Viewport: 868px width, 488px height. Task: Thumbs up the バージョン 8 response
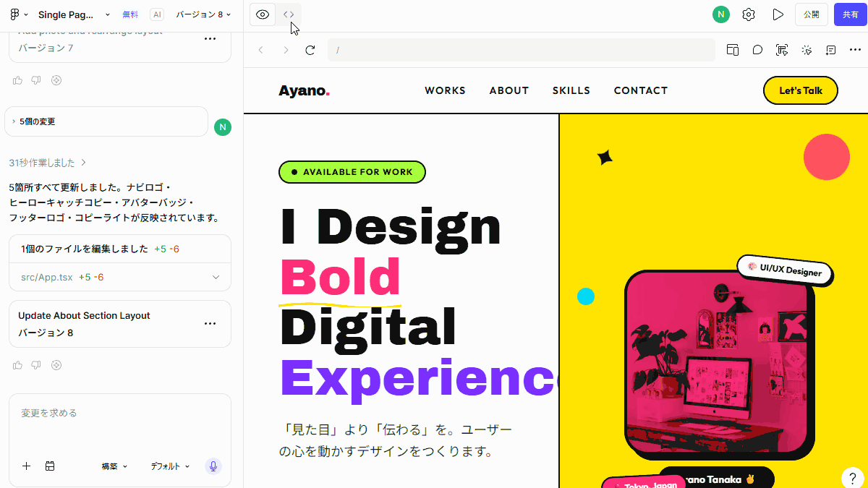pyautogui.click(x=17, y=365)
